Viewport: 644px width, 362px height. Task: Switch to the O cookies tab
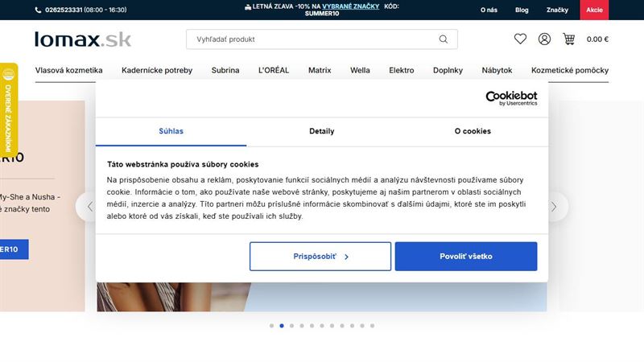pyautogui.click(x=473, y=131)
